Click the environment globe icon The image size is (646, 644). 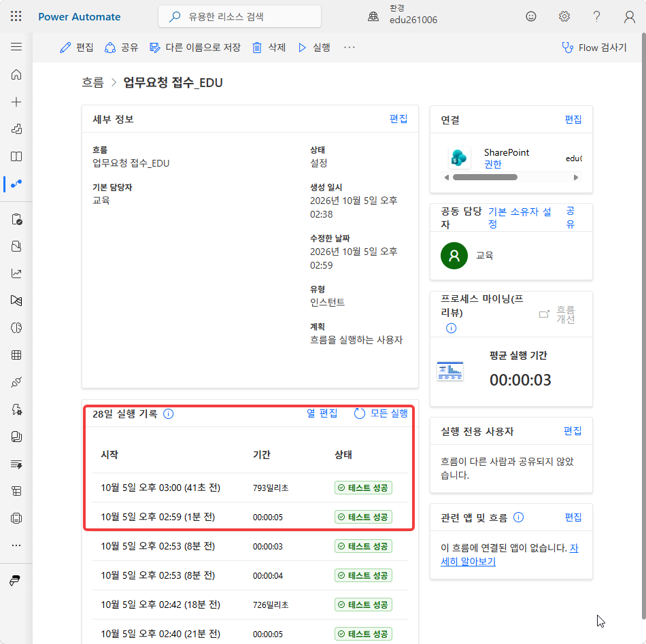point(373,16)
